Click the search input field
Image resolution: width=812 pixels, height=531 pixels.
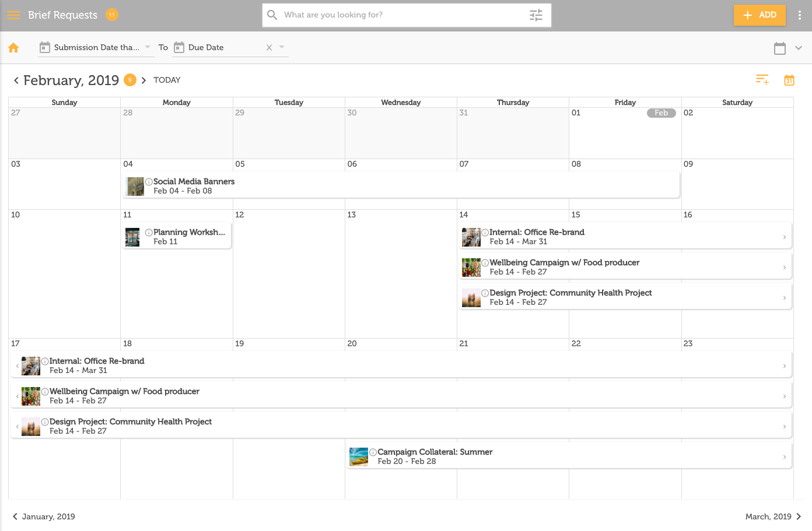[x=402, y=15]
